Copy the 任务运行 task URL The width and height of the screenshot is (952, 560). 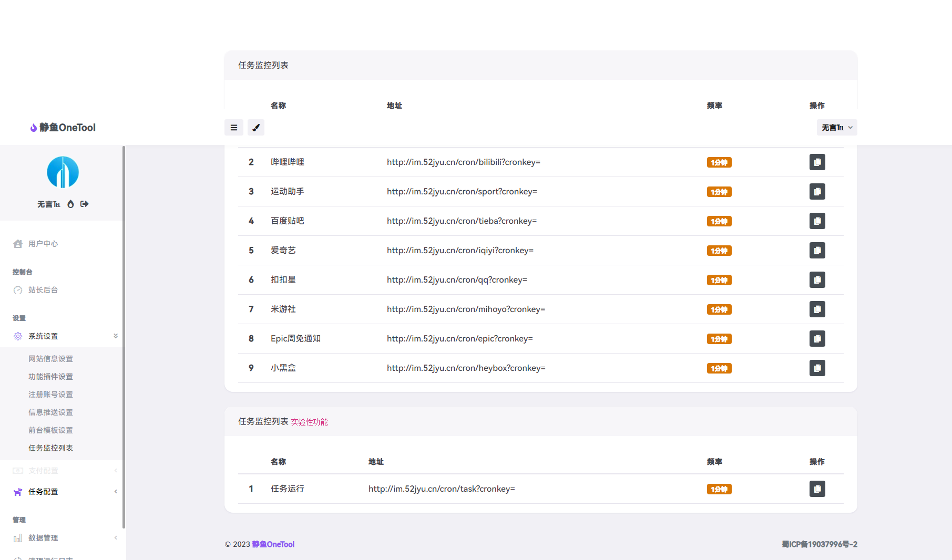pos(817,489)
